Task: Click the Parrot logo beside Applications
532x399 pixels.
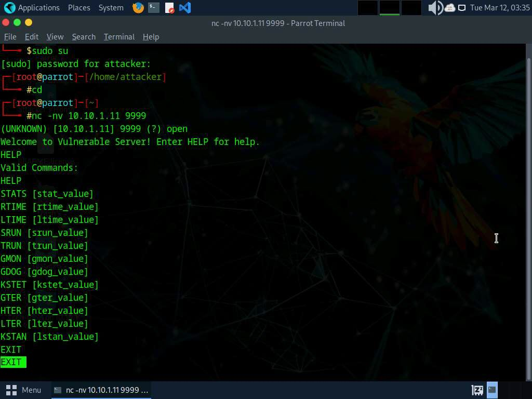Action: pyautogui.click(x=9, y=8)
